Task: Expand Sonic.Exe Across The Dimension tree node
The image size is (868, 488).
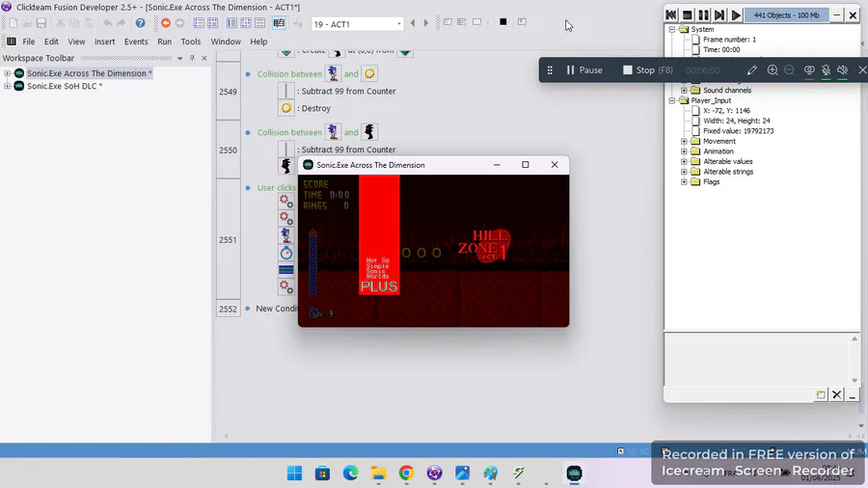Action: pos(7,73)
